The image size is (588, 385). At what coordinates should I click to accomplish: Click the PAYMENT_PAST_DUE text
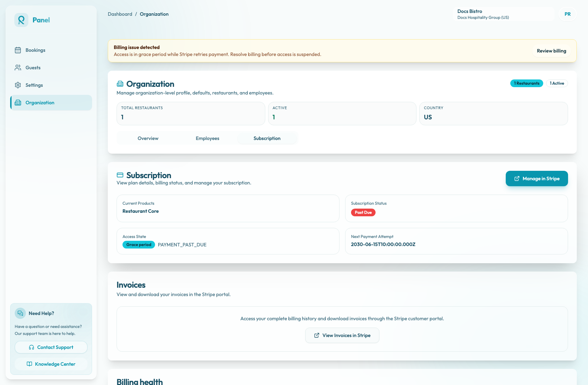(182, 245)
